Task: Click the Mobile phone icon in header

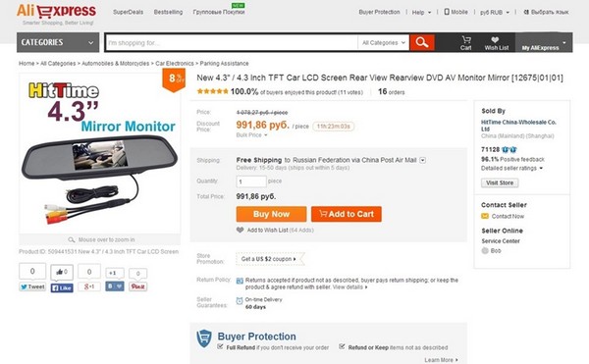Action: pos(447,12)
